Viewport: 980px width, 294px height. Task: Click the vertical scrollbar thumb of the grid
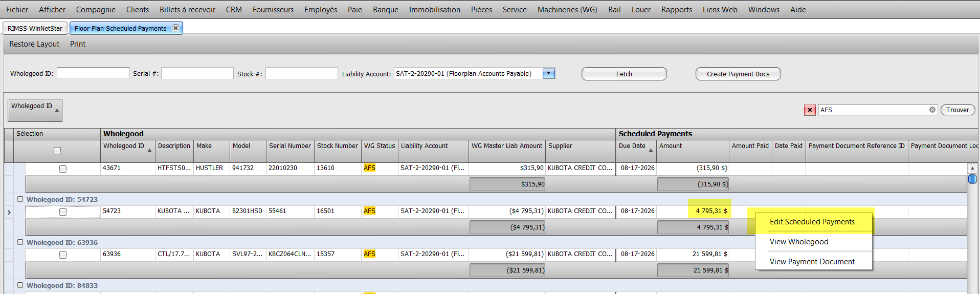point(972,179)
